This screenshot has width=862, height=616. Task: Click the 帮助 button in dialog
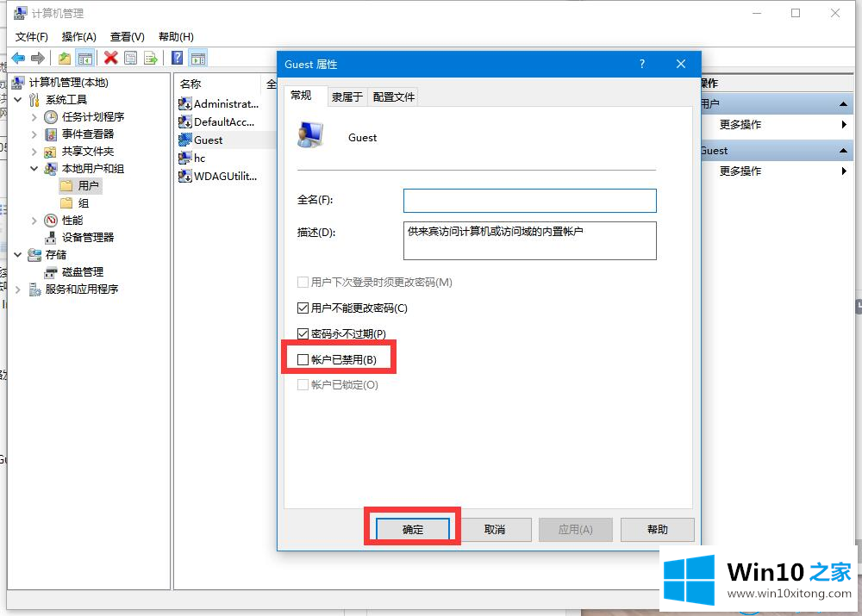(658, 529)
